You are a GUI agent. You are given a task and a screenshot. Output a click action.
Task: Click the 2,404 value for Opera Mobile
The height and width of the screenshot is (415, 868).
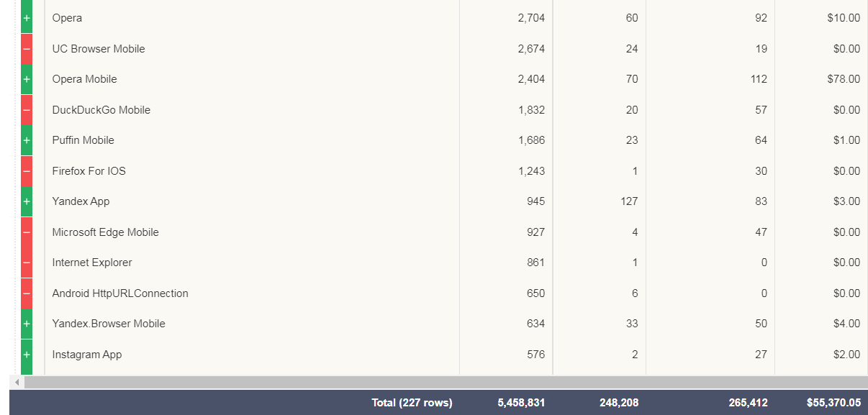click(x=531, y=79)
